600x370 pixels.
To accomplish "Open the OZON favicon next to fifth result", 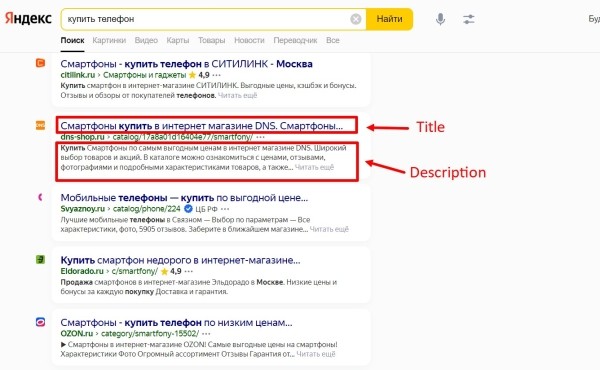I will point(40,322).
